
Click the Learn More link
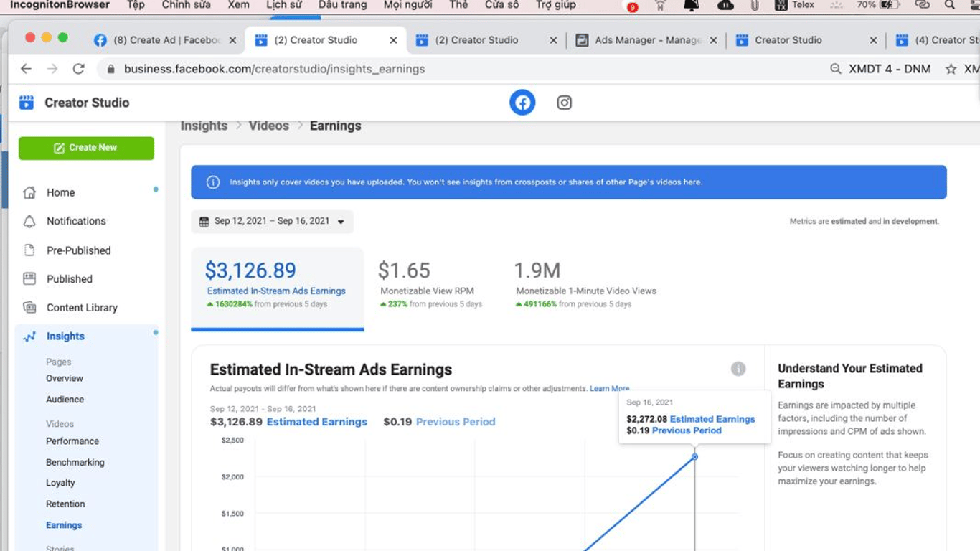(x=609, y=389)
